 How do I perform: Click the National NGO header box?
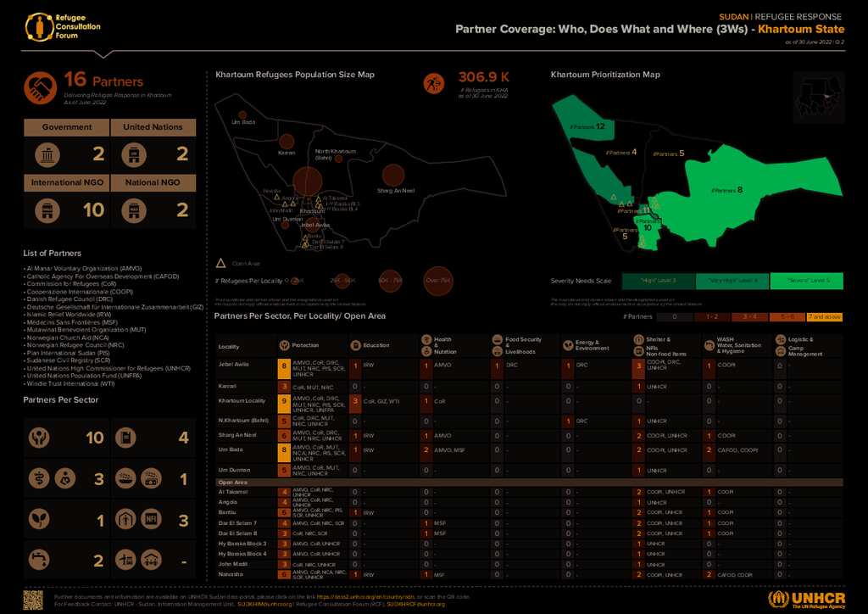point(153,182)
